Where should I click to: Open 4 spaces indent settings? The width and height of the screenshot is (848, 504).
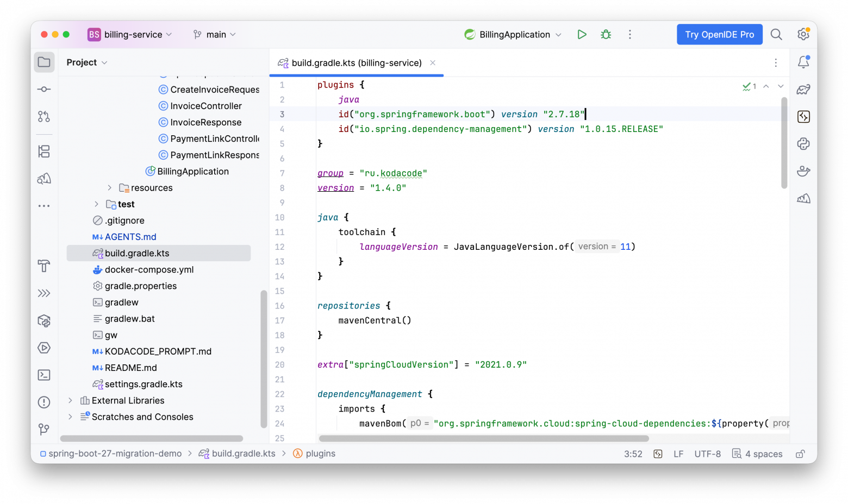click(x=757, y=454)
